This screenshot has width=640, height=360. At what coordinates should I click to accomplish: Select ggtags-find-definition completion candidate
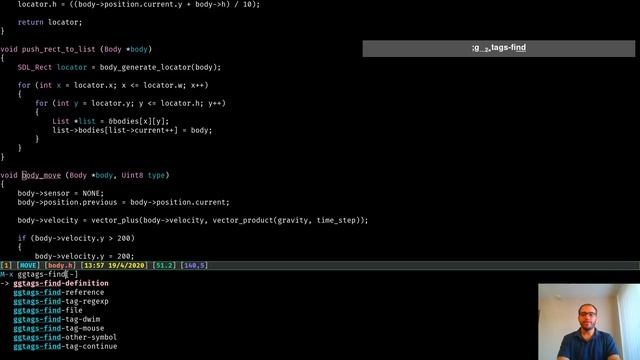61,283
